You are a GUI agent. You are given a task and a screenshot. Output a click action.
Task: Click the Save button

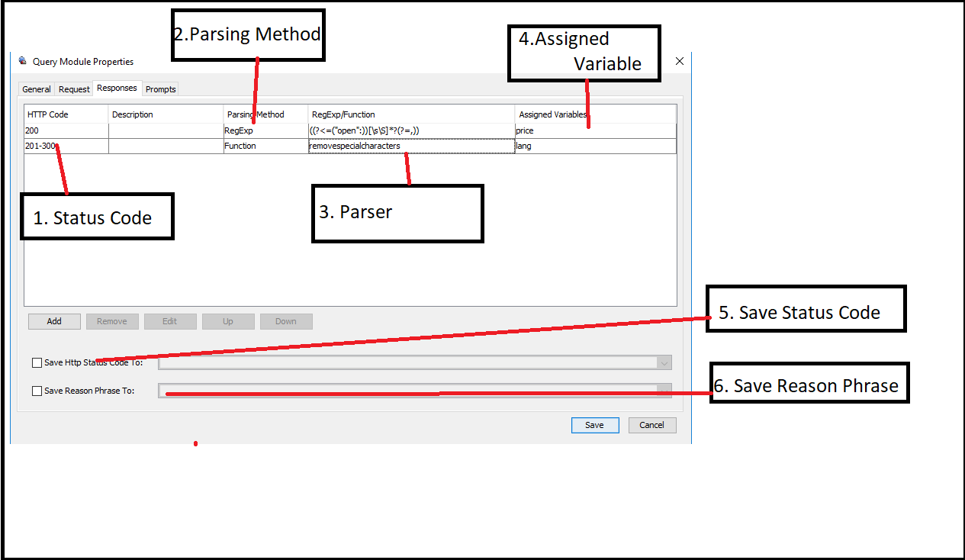(x=594, y=425)
